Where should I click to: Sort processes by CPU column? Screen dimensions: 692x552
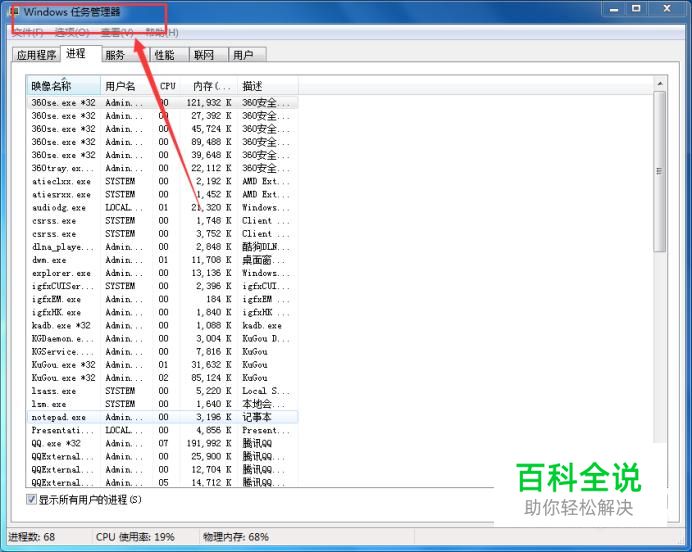[x=167, y=86]
